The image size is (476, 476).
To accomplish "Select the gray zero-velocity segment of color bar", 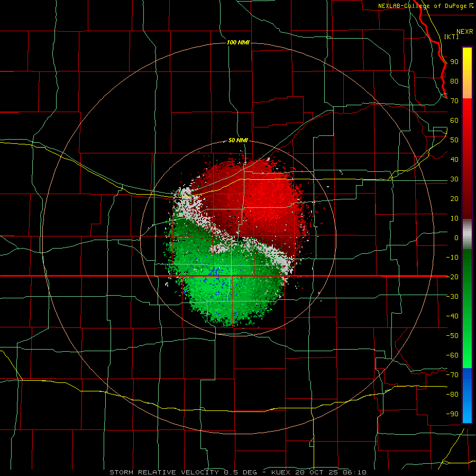I will 467,234.
